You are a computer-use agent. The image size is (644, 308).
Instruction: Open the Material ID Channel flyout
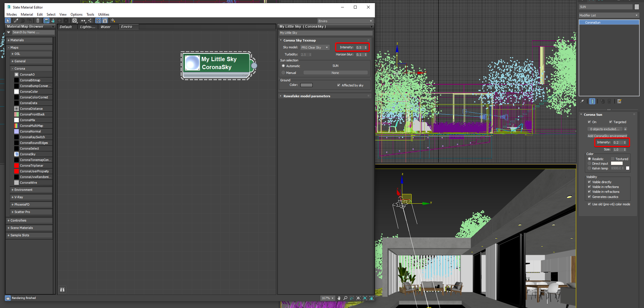point(75,20)
